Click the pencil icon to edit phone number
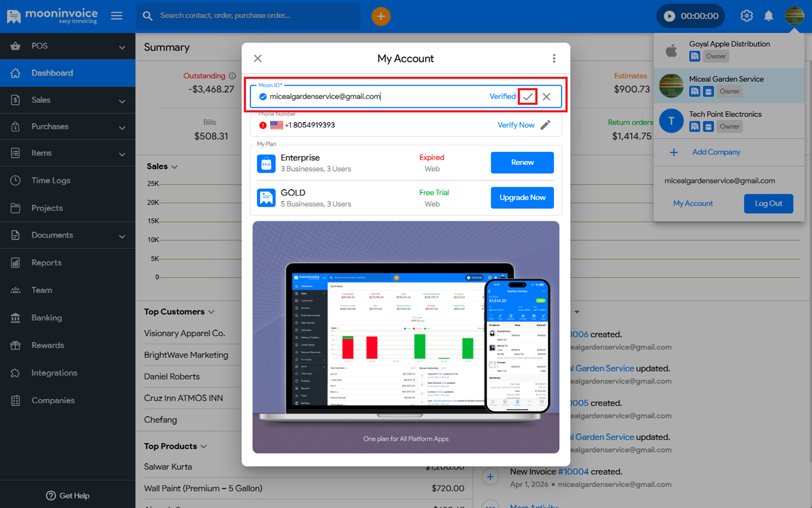The width and height of the screenshot is (812, 508). click(545, 125)
